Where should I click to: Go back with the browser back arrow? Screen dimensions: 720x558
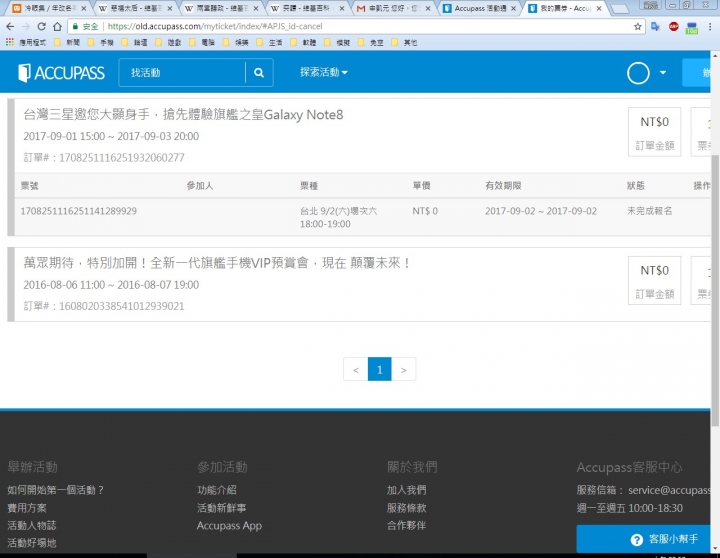tap(10, 26)
